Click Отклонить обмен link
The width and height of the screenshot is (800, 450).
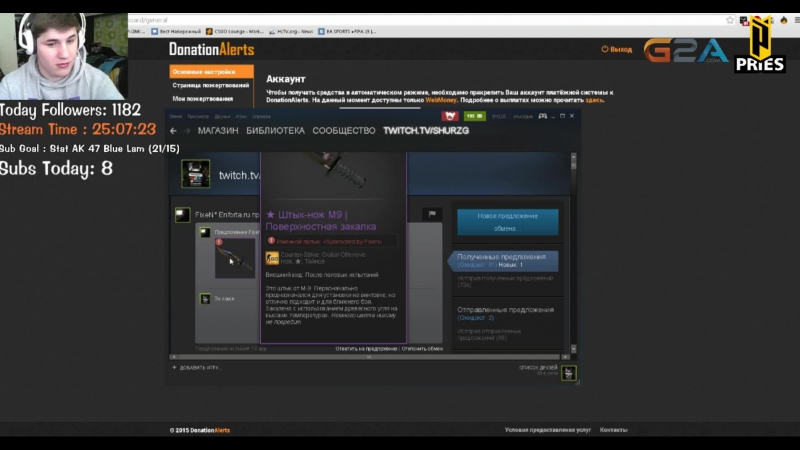tap(422, 349)
